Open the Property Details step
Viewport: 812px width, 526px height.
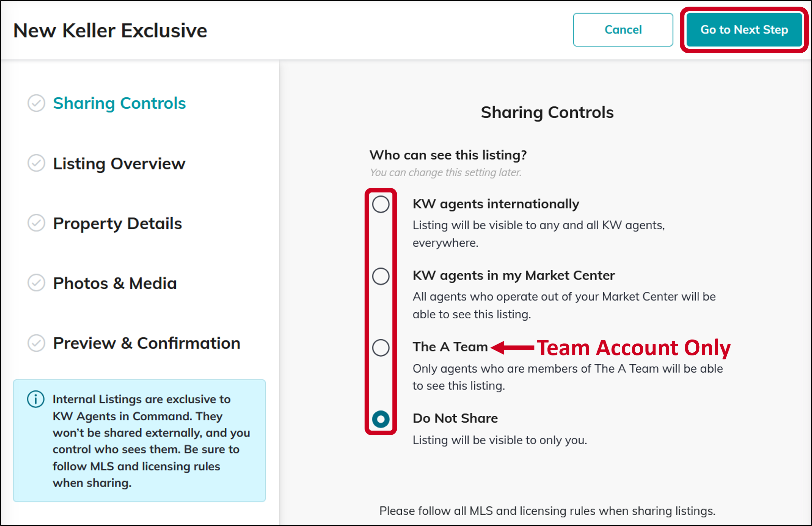click(x=117, y=224)
